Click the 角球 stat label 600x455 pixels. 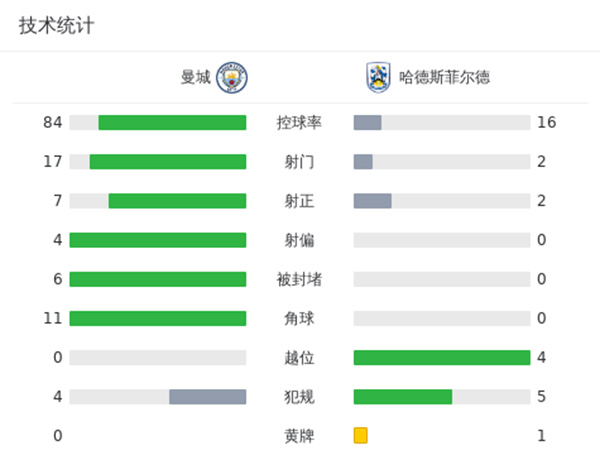click(299, 319)
